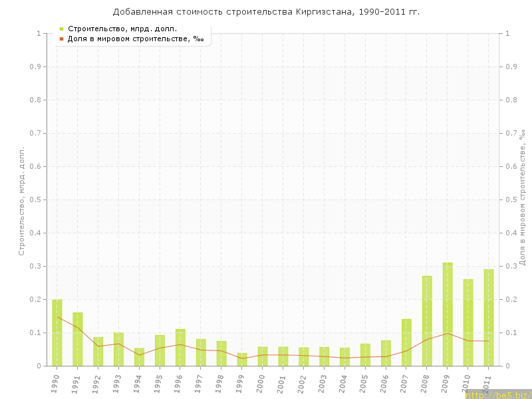This screenshot has width=532, height=399.
Task: Click the green Строительство legend marker
Action: [61, 29]
